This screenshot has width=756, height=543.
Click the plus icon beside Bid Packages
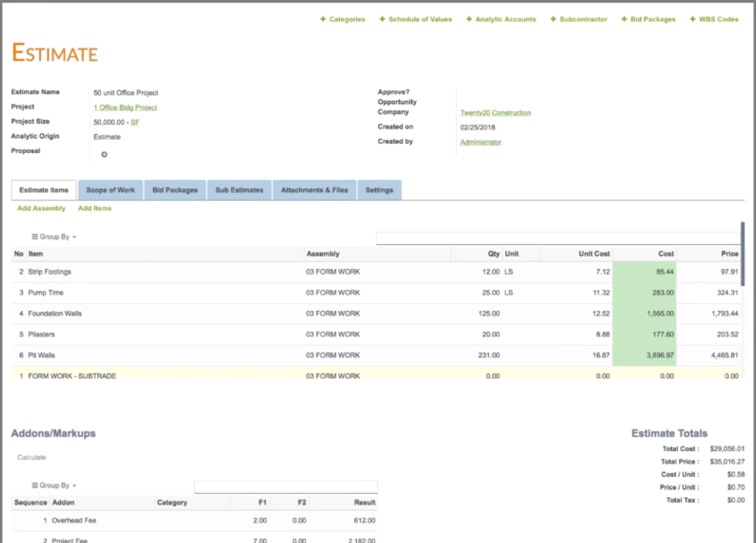(x=624, y=19)
